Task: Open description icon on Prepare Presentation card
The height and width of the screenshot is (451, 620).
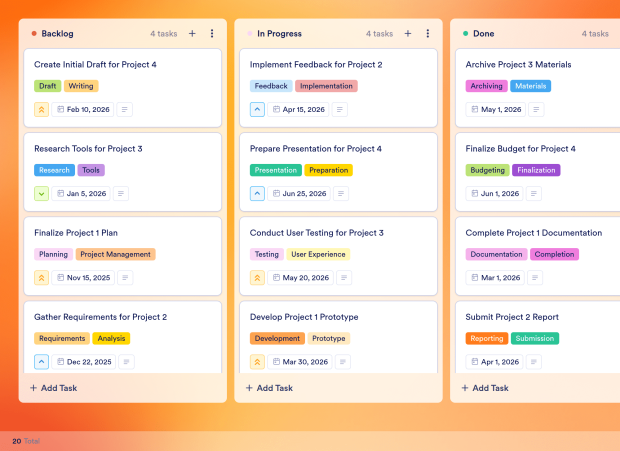Action: [341, 194]
